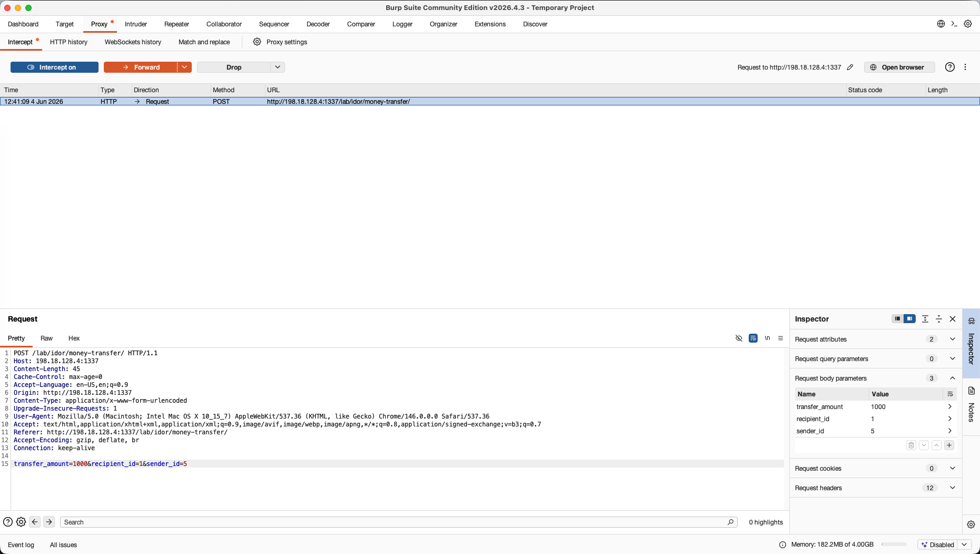Collapse the Request body parameters section

coord(953,378)
